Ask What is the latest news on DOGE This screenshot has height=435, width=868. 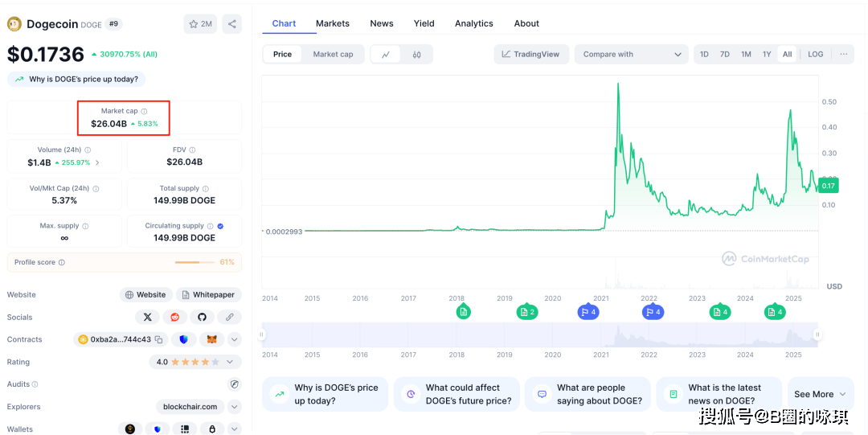pos(719,394)
